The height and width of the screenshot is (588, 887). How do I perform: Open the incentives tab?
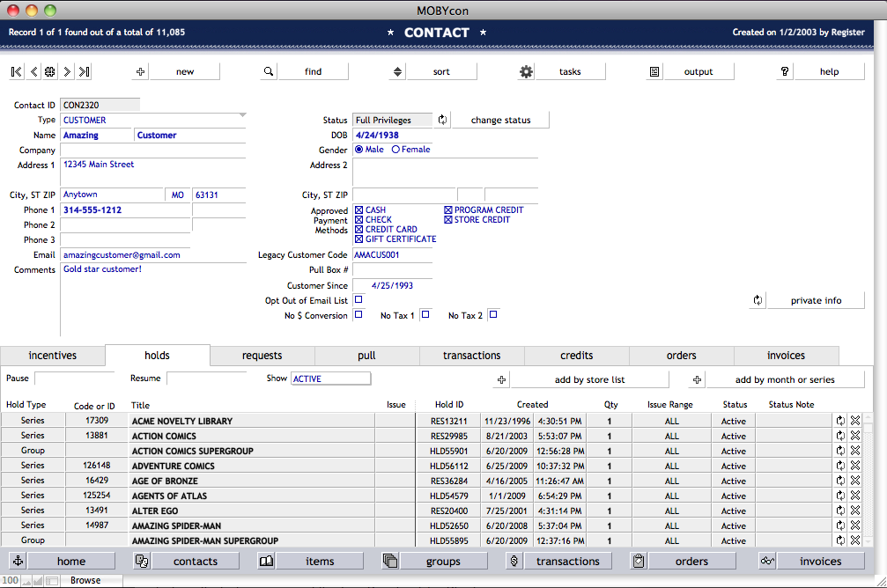(53, 356)
